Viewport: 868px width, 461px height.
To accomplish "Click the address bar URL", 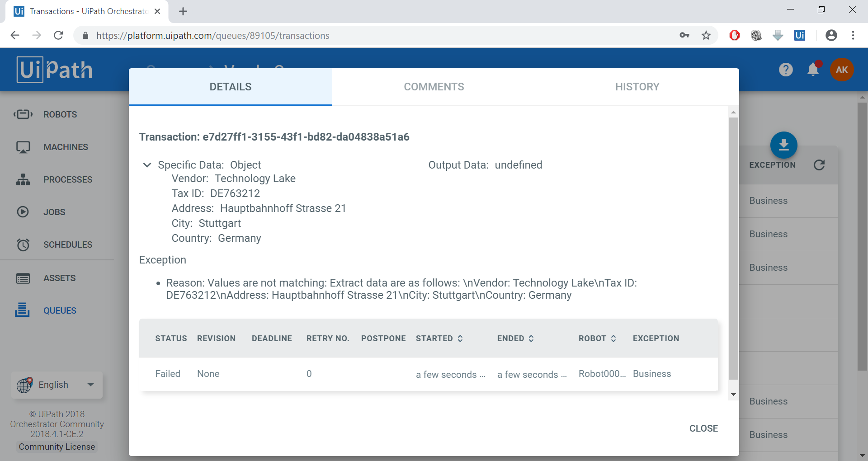I will tap(212, 35).
